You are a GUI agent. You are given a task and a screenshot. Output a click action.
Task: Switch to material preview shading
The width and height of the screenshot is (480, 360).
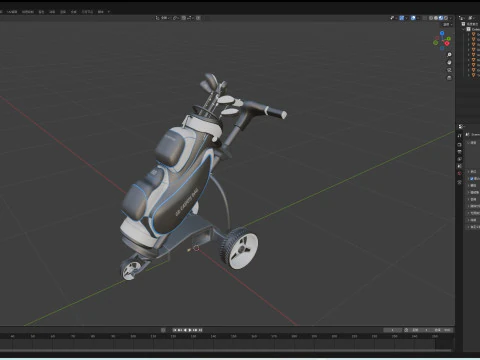tap(441, 18)
